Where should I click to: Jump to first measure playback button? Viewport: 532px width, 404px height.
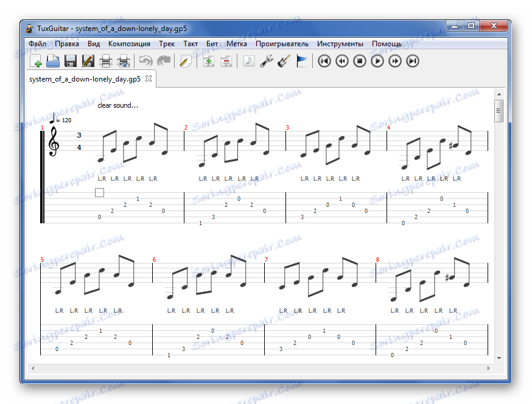324,61
